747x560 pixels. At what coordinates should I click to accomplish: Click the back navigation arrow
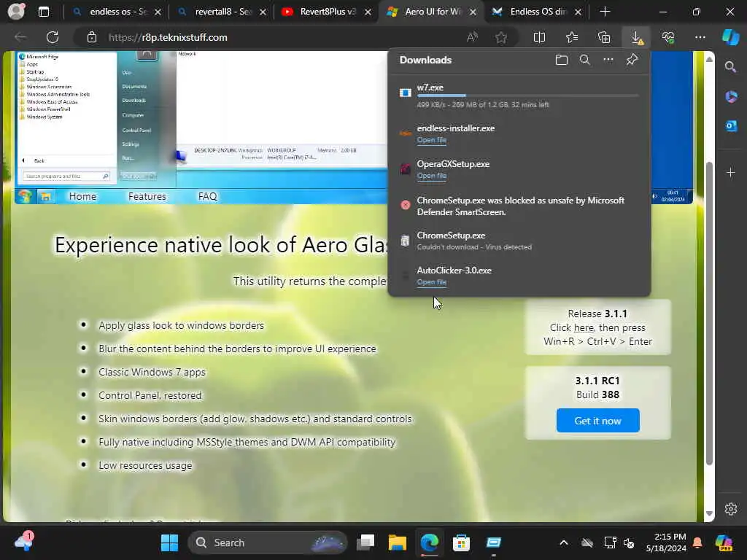(x=20, y=37)
